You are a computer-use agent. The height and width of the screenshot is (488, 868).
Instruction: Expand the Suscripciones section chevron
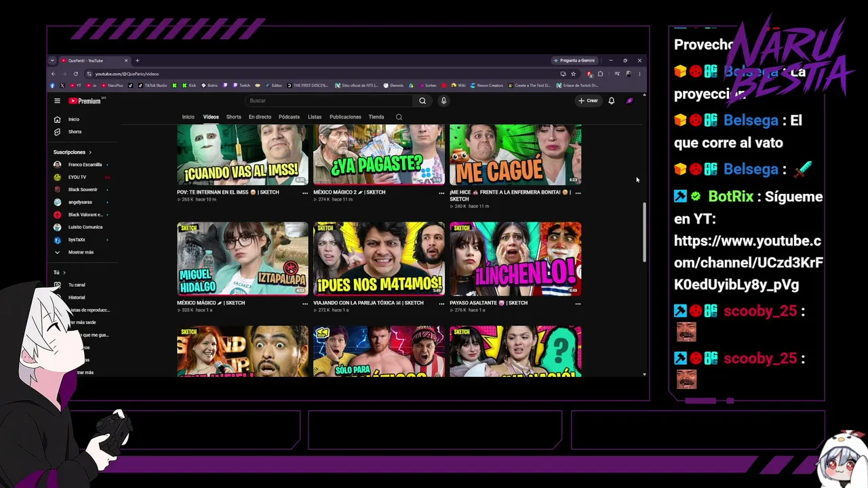click(90, 152)
